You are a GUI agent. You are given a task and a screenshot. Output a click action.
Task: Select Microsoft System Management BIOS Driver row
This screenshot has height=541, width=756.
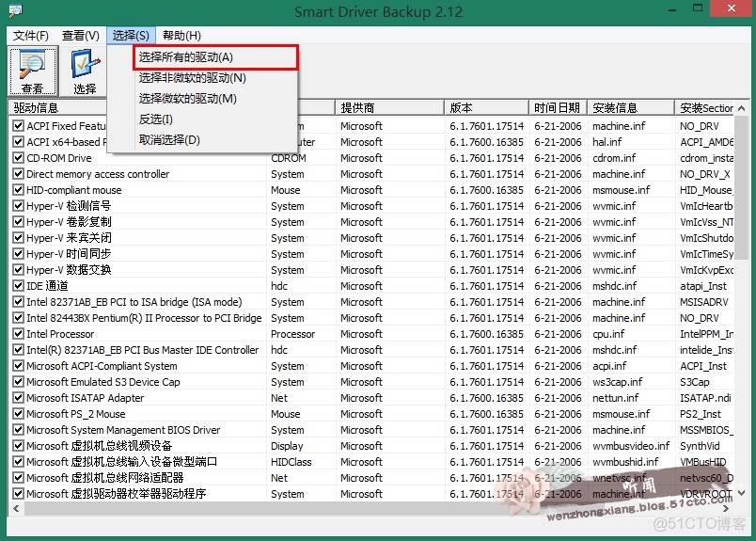click(371, 430)
